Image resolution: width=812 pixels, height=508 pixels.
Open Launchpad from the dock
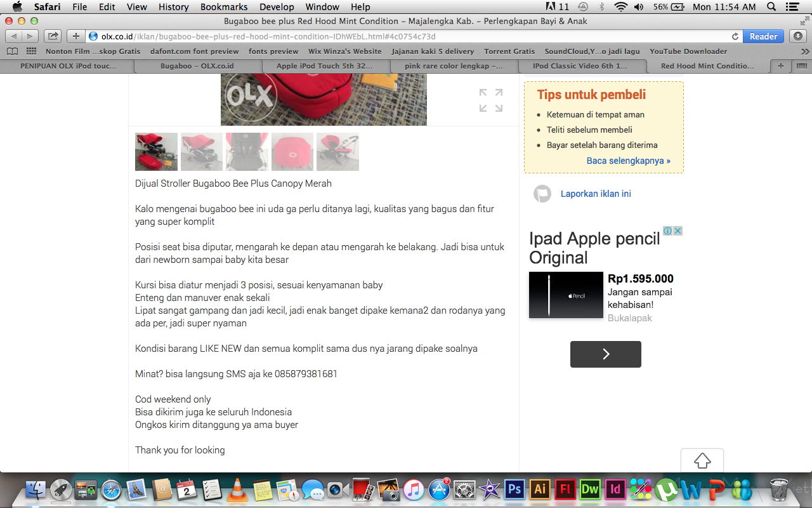tap(61, 490)
